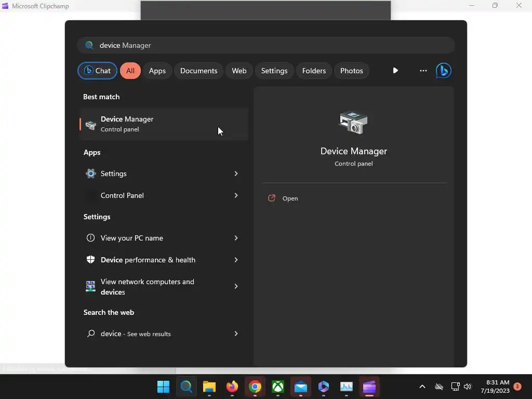This screenshot has width=532, height=399.
Task: Open Microsoft 365 Copilot icon on taskbar
Action: [324, 387]
